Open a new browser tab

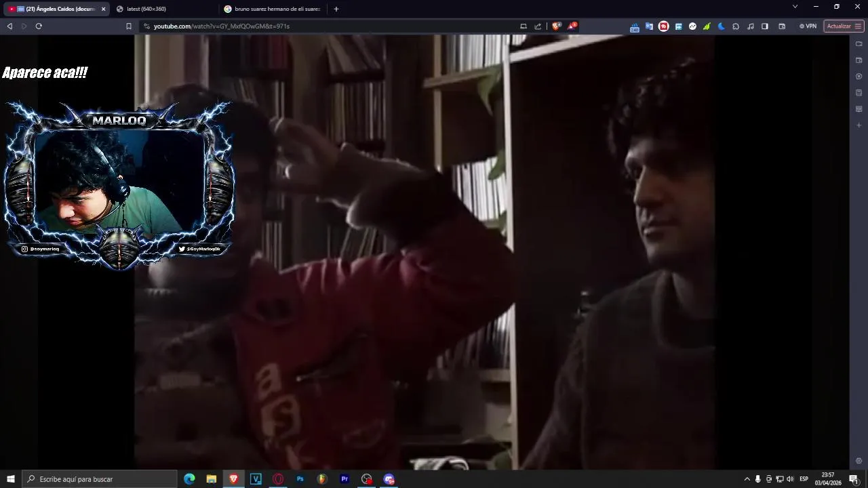336,9
